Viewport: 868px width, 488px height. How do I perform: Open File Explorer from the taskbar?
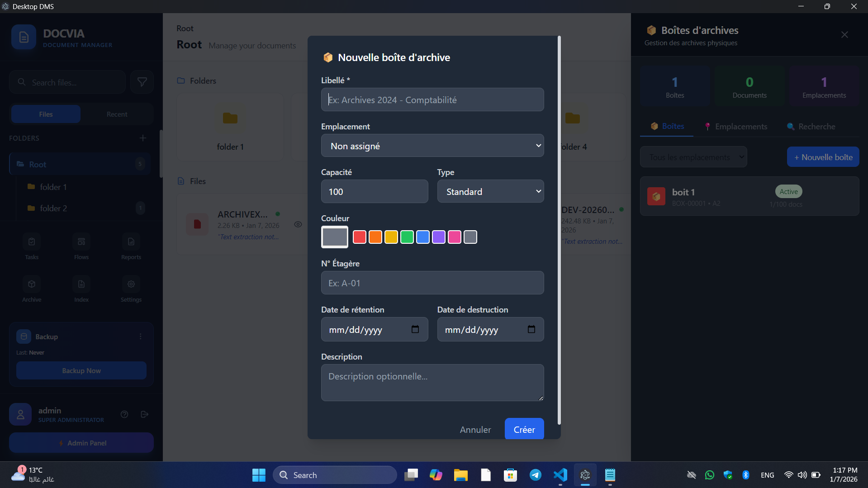(461, 475)
